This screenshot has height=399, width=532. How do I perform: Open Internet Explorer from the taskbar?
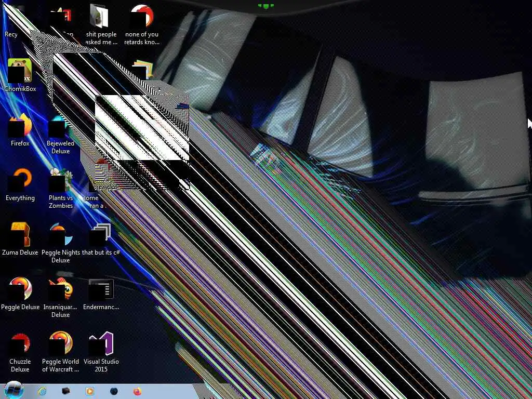point(42,391)
